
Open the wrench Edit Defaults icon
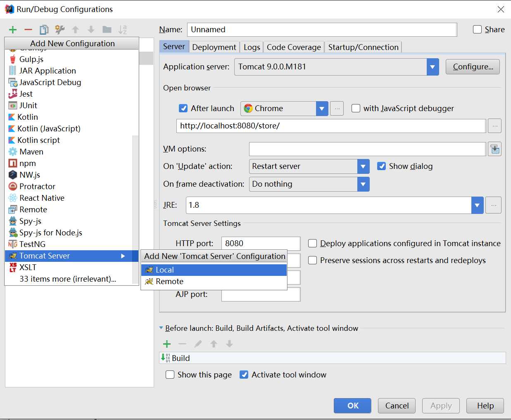[x=59, y=30]
